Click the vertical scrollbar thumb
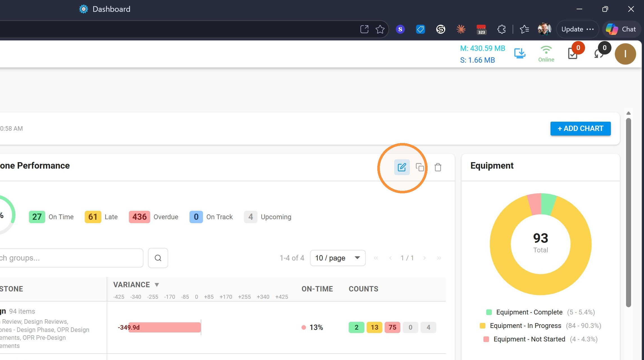The width and height of the screenshot is (644, 360). coord(629,212)
